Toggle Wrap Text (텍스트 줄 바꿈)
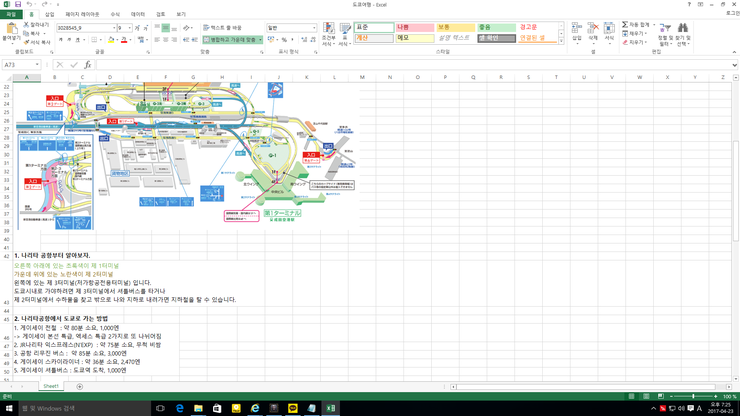 click(222, 28)
